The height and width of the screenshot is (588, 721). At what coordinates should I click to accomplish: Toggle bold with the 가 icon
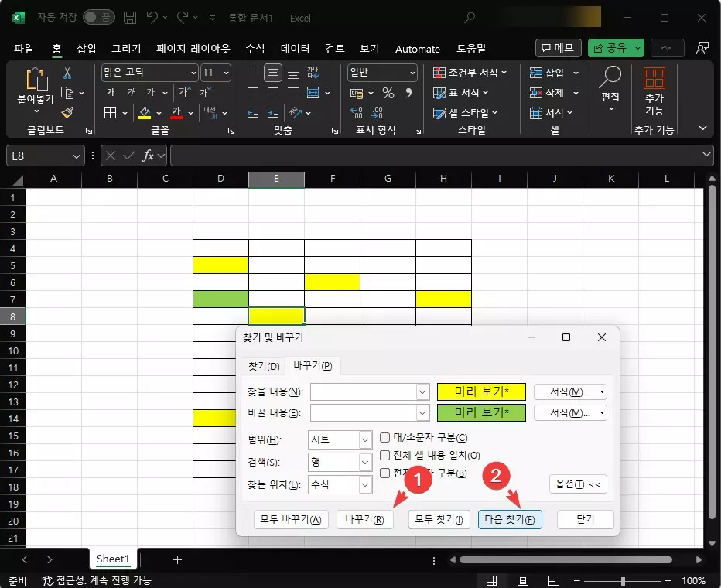click(x=111, y=92)
